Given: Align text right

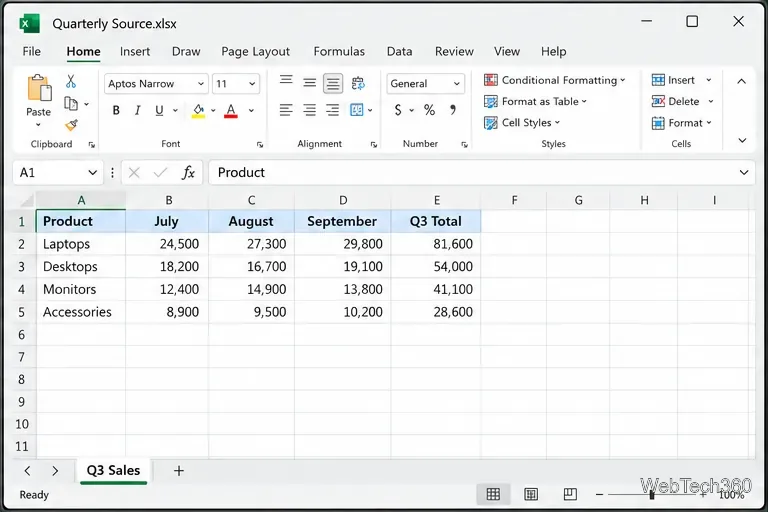Looking at the screenshot, I should [x=333, y=110].
